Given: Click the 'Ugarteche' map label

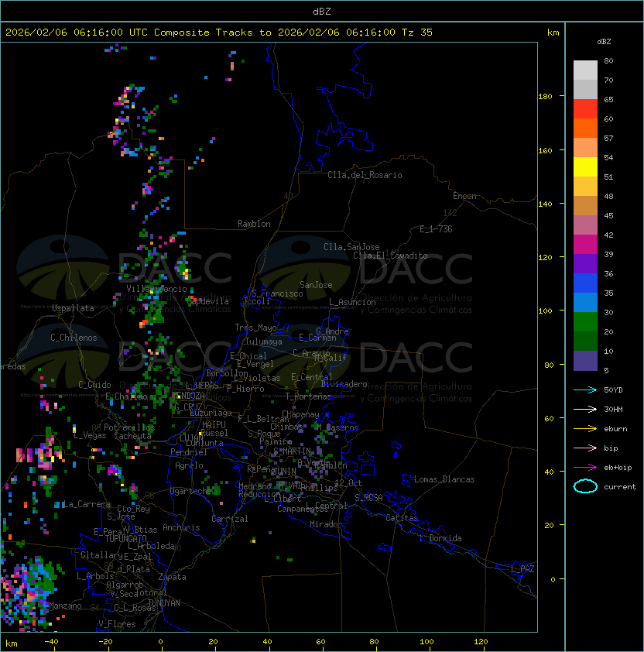Looking at the screenshot, I should pyautogui.click(x=191, y=491).
